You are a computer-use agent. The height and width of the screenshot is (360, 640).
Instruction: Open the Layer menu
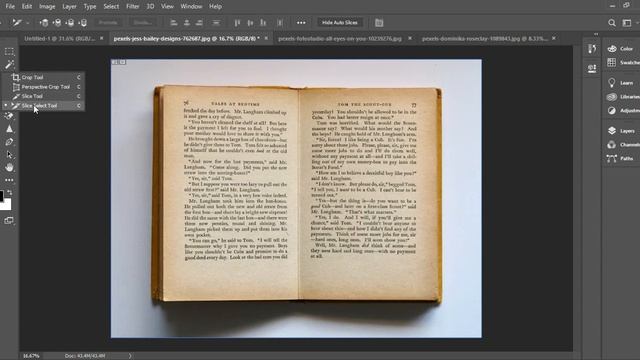(x=69, y=7)
